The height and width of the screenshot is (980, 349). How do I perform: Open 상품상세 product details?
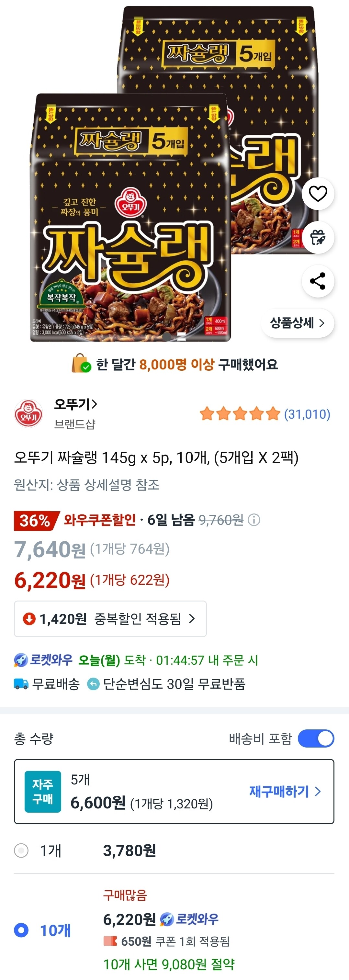tap(298, 323)
